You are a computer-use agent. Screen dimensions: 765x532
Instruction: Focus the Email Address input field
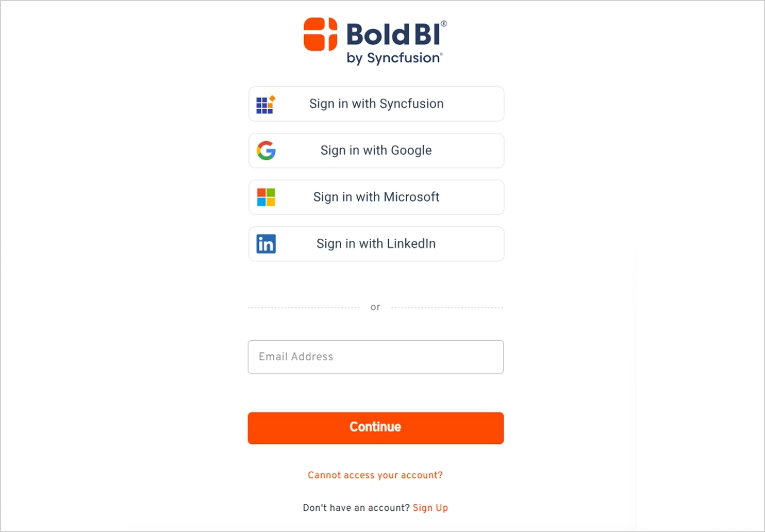[376, 357]
